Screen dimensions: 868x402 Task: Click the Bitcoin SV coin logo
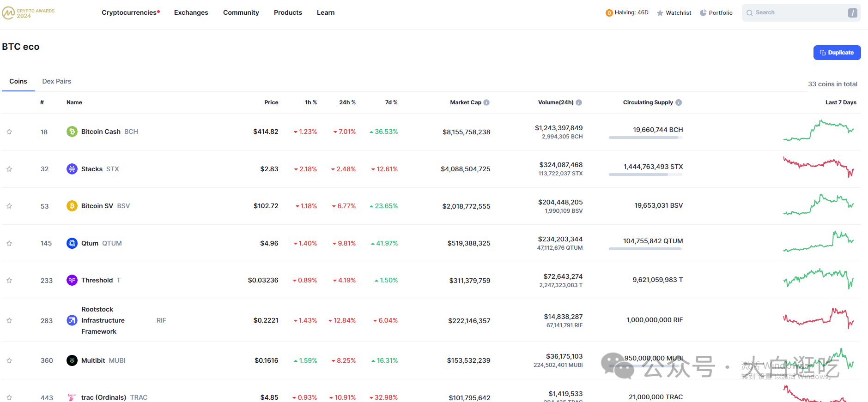click(x=72, y=206)
